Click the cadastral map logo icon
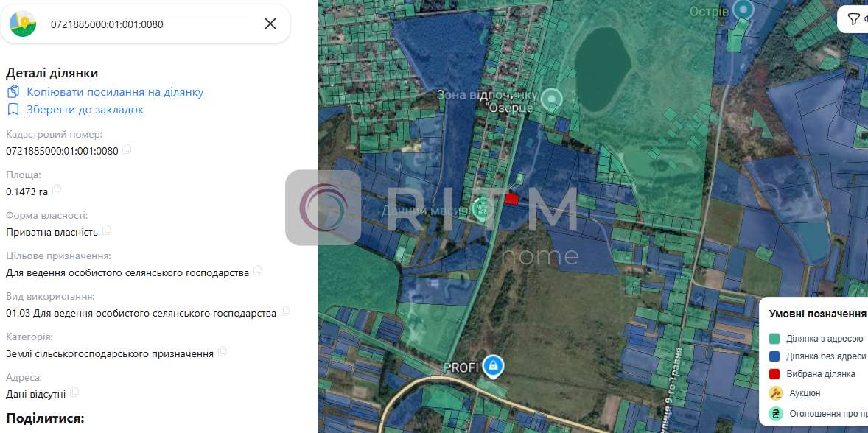The width and height of the screenshot is (868, 433). (23, 24)
